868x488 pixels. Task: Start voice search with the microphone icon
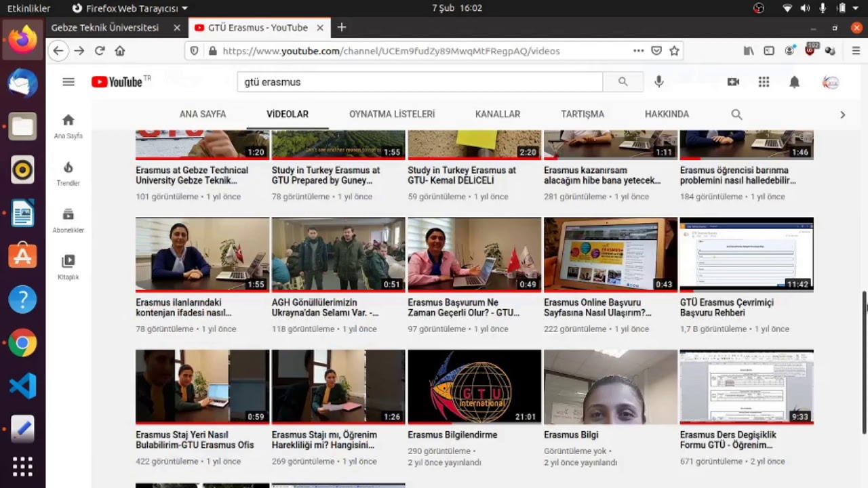point(658,82)
